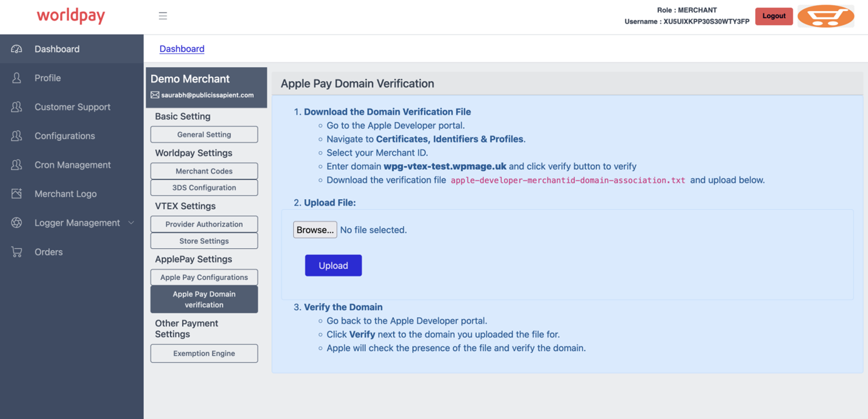
Task: Click the Customer Support icon
Action: 16,107
